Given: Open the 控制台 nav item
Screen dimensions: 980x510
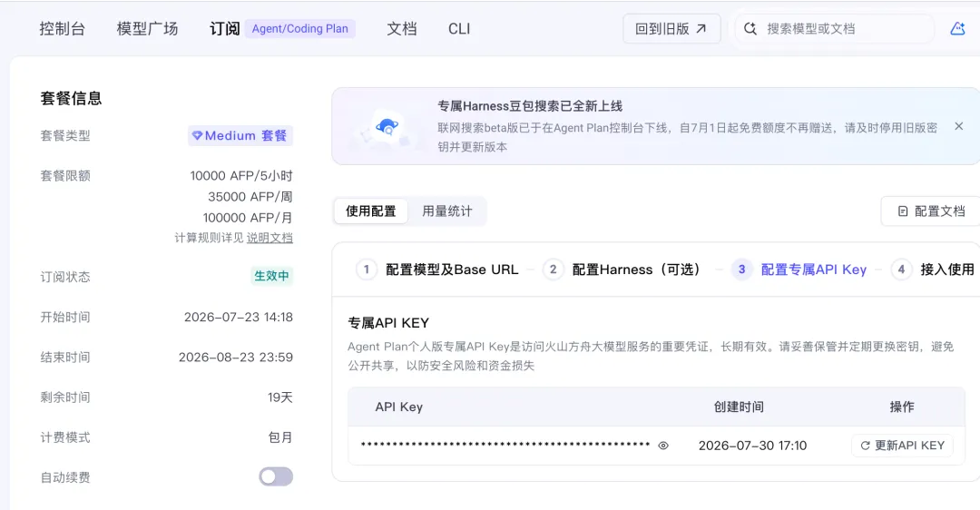Looking at the screenshot, I should coord(62,29).
